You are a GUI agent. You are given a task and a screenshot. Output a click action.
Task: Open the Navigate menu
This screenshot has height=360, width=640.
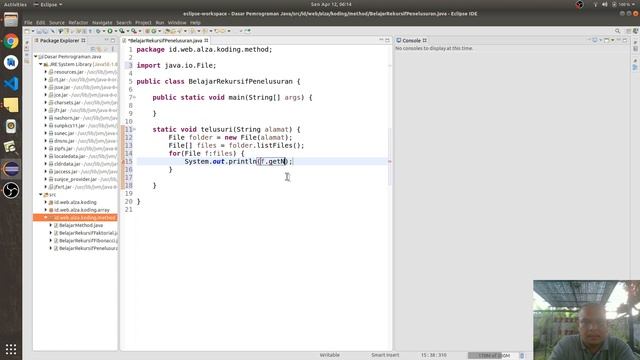102,22
